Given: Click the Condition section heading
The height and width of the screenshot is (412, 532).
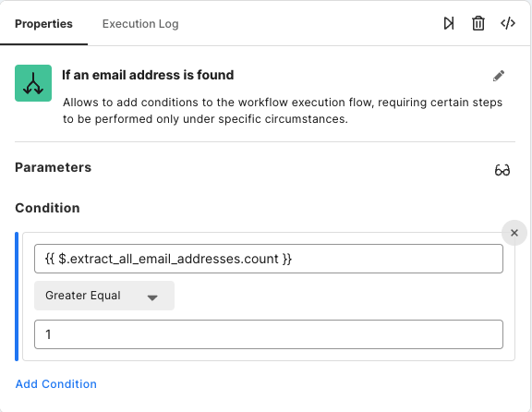Looking at the screenshot, I should coord(47,208).
